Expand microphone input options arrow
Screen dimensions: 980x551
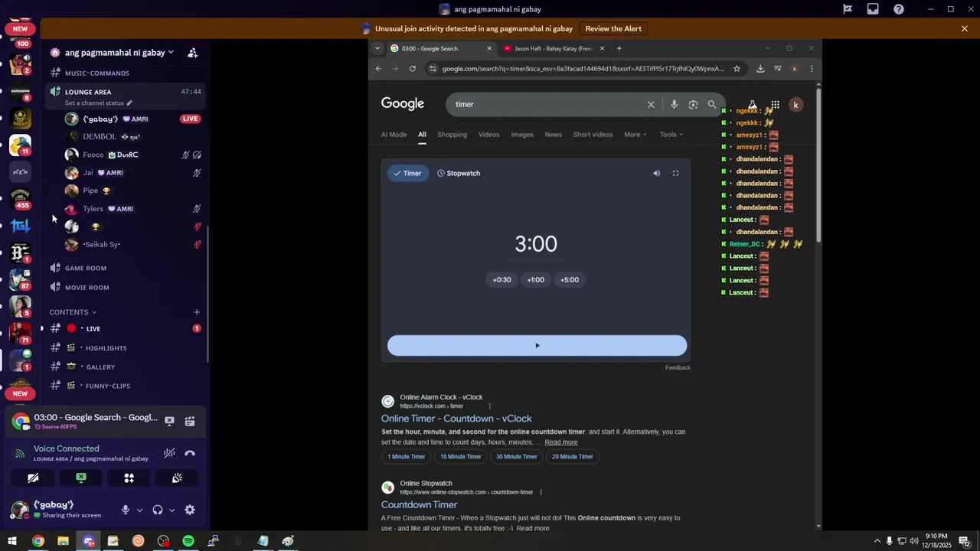coord(139,510)
